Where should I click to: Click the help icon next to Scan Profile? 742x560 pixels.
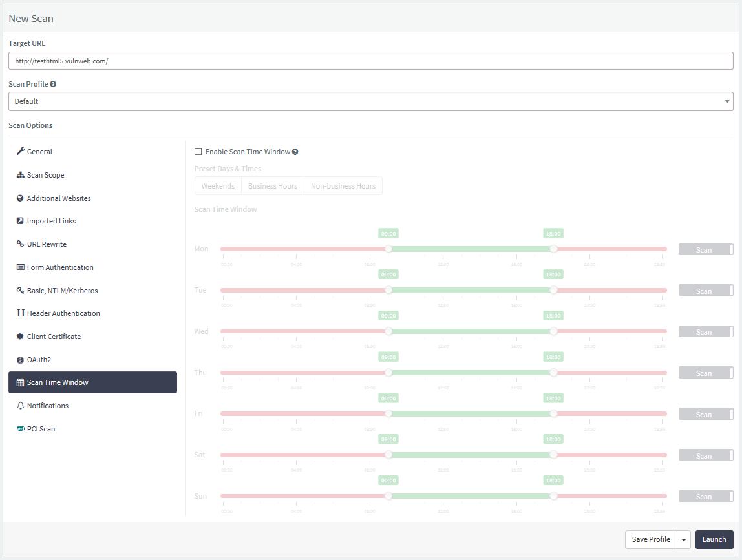click(53, 84)
